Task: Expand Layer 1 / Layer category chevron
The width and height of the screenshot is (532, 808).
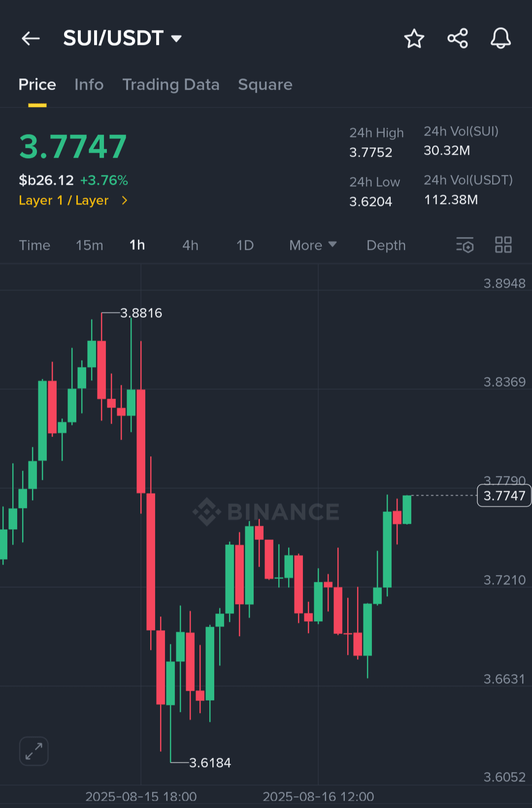Action: tap(125, 201)
